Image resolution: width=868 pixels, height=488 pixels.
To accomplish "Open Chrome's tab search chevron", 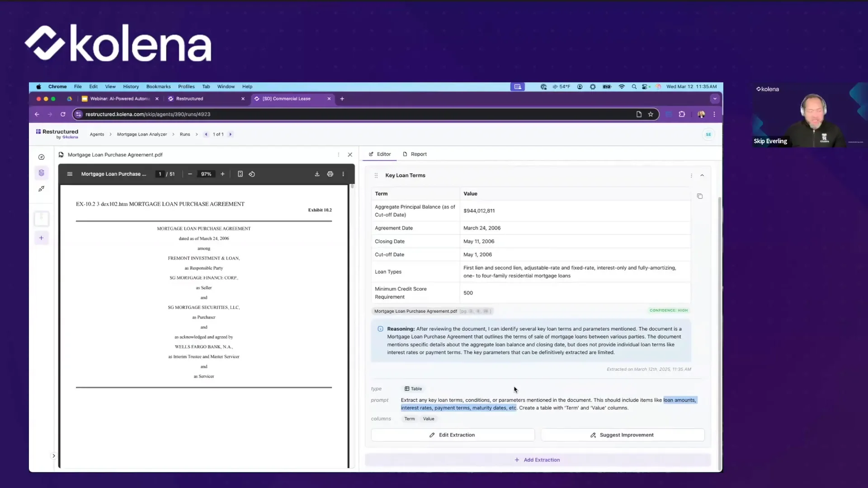I will pos(715,99).
